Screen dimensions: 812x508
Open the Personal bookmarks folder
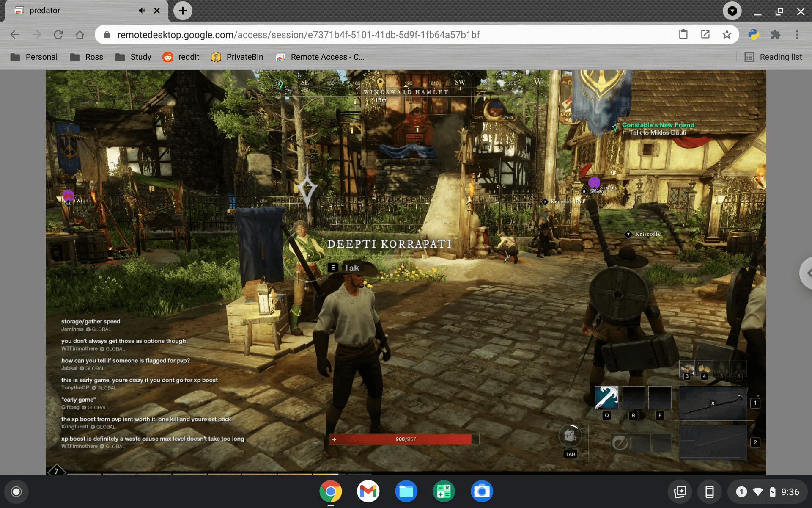tap(34, 57)
